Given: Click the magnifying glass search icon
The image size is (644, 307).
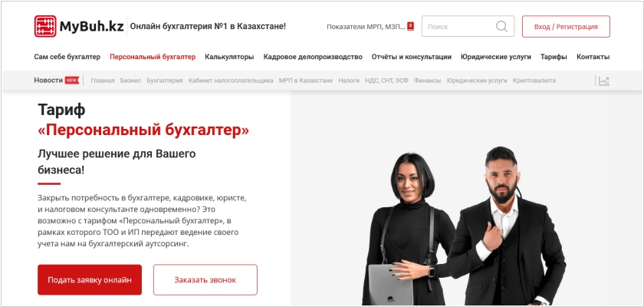Looking at the screenshot, I should tap(501, 27).
